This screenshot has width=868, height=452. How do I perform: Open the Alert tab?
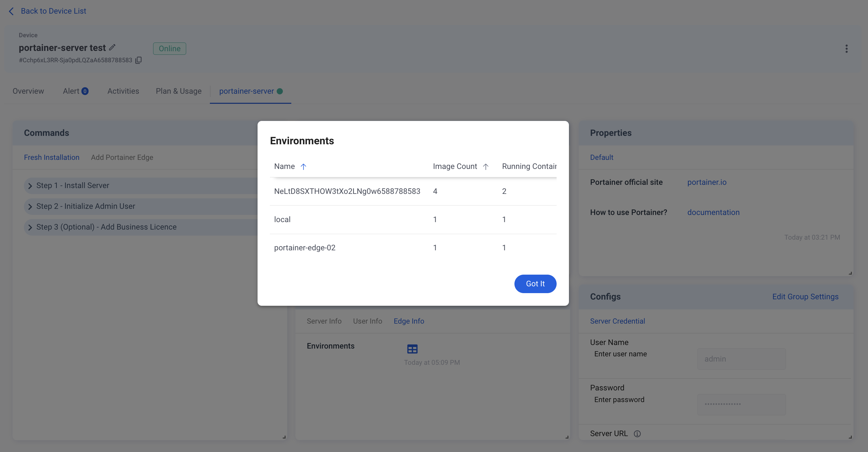tap(76, 91)
